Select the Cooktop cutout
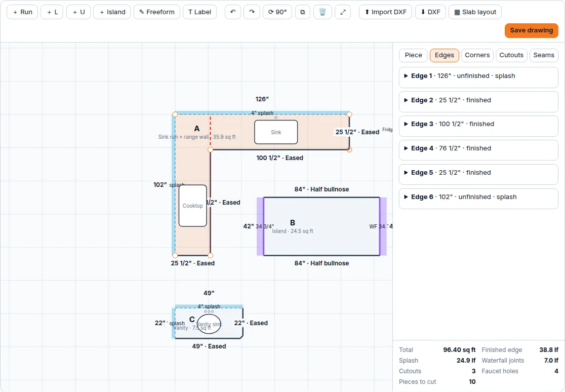Screen dimensions: 565x392 click(x=193, y=206)
